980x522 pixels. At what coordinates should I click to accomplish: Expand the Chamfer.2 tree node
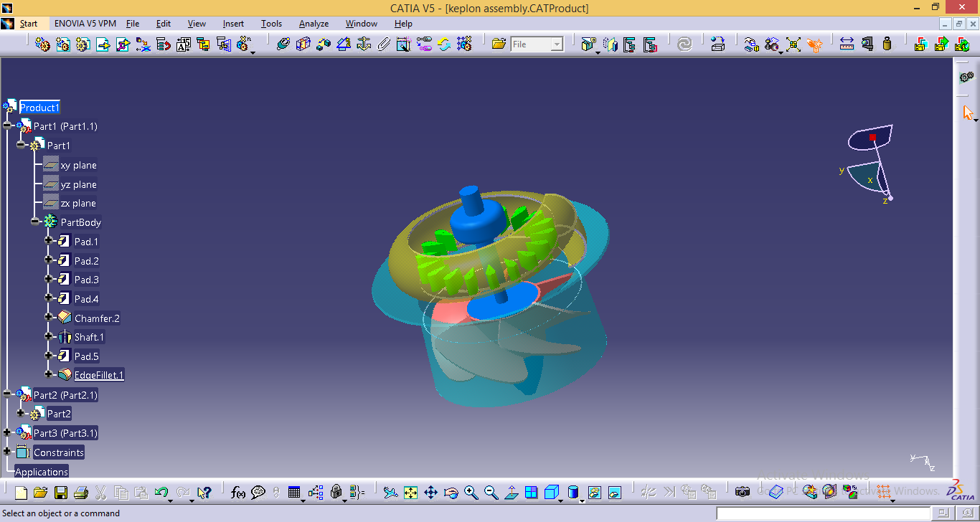pos(49,317)
